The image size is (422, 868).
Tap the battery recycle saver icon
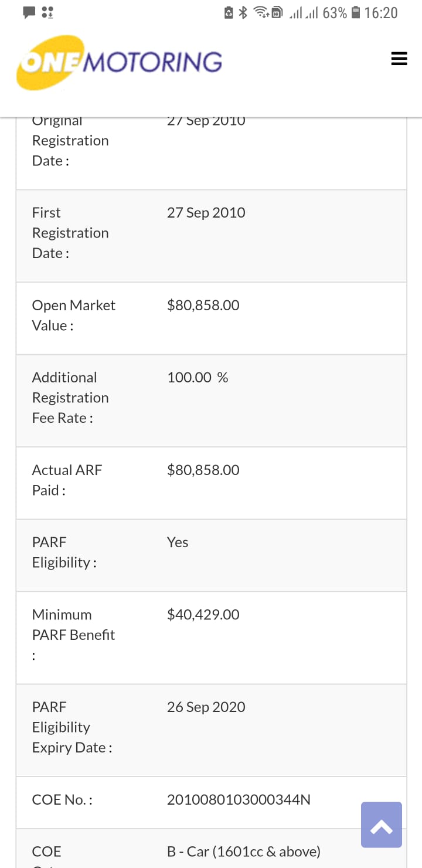230,12
